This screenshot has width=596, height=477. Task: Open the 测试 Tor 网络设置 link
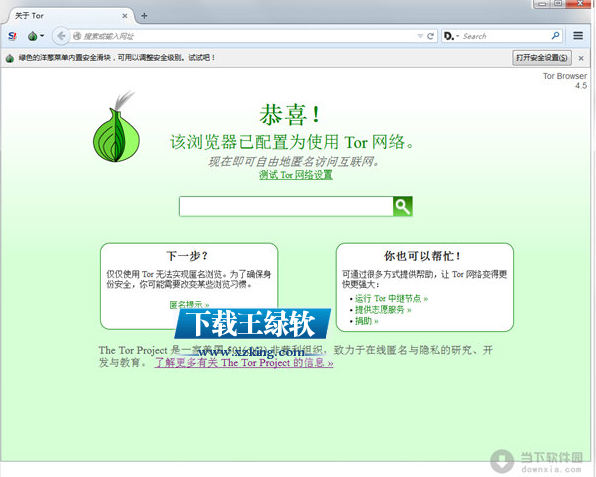tap(296, 175)
